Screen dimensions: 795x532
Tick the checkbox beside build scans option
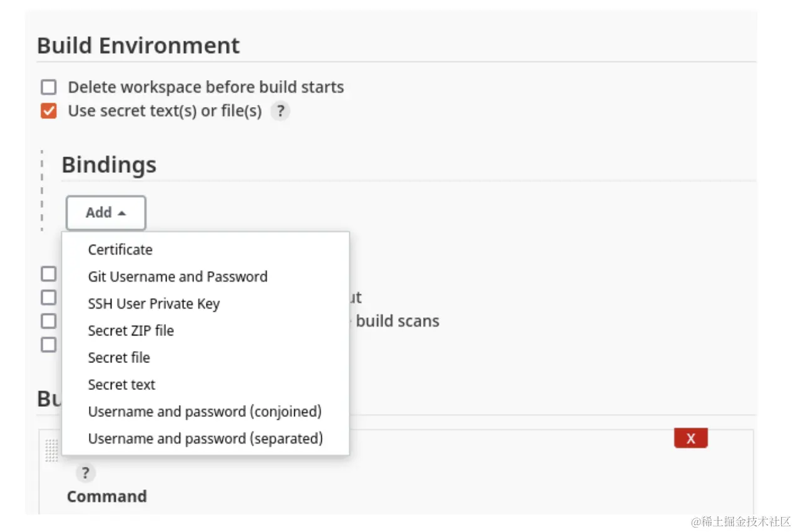click(x=49, y=321)
